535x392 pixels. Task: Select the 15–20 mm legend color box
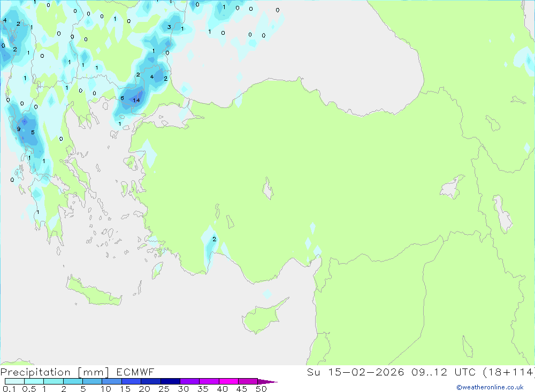(131, 381)
